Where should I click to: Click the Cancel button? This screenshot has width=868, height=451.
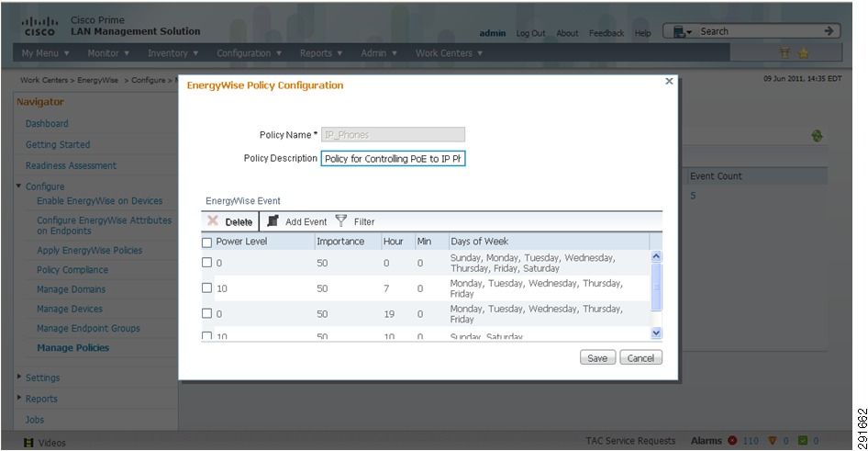[x=640, y=358]
